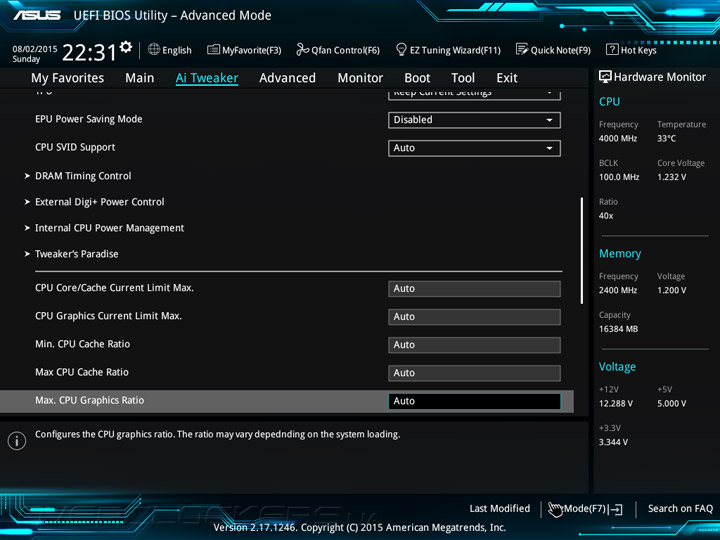720x540 pixels.
Task: Switch to EzMode(F7)
Action: pos(585,509)
